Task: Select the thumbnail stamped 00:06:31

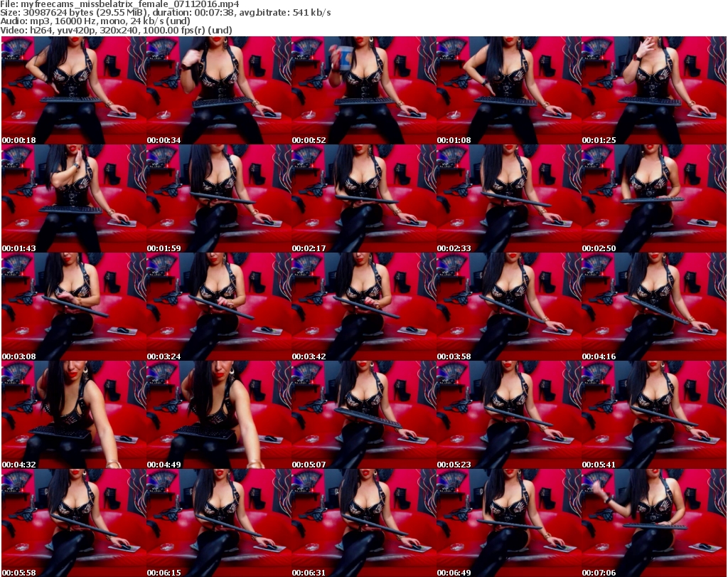Action: [363, 523]
